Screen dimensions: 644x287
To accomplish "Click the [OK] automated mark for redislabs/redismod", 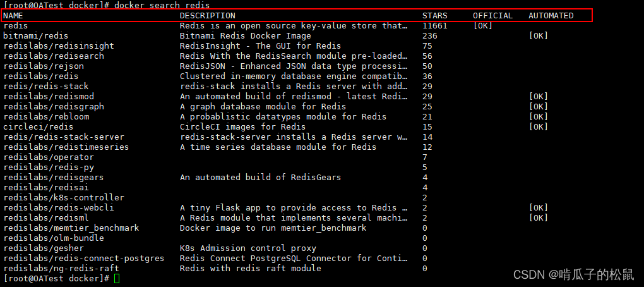I will pyautogui.click(x=538, y=96).
